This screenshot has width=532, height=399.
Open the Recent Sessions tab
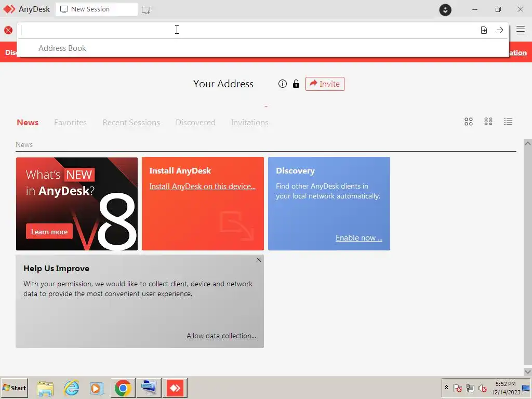131,123
